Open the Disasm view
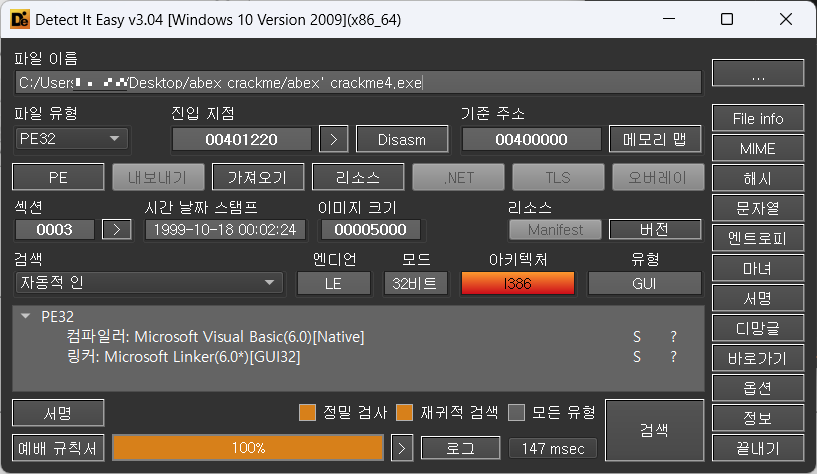The width and height of the screenshot is (817, 474). [402, 140]
